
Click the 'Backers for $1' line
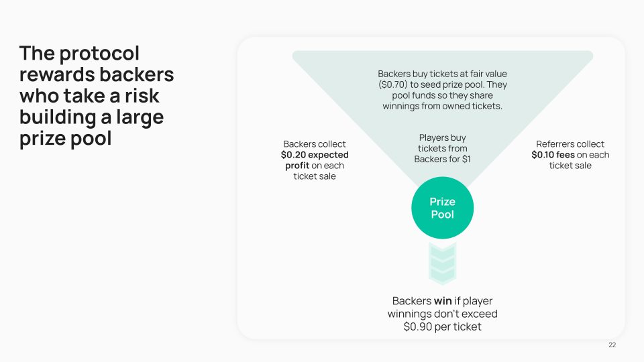coord(442,159)
